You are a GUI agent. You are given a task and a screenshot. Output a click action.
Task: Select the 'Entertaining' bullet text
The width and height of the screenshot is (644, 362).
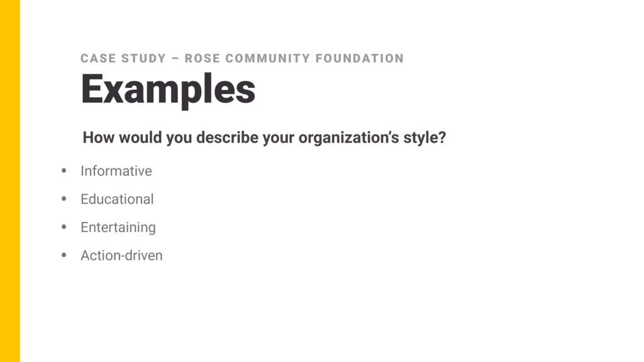point(118,228)
